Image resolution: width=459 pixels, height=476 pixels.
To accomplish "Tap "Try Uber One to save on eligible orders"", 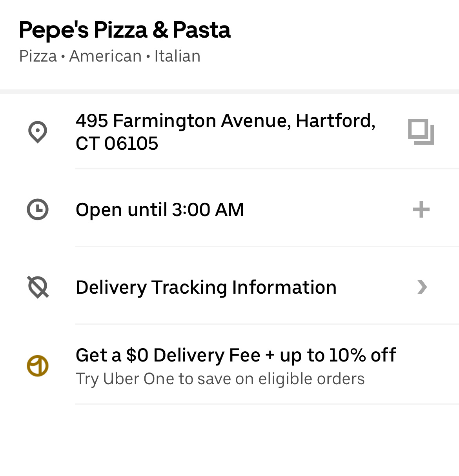I will (220, 379).
